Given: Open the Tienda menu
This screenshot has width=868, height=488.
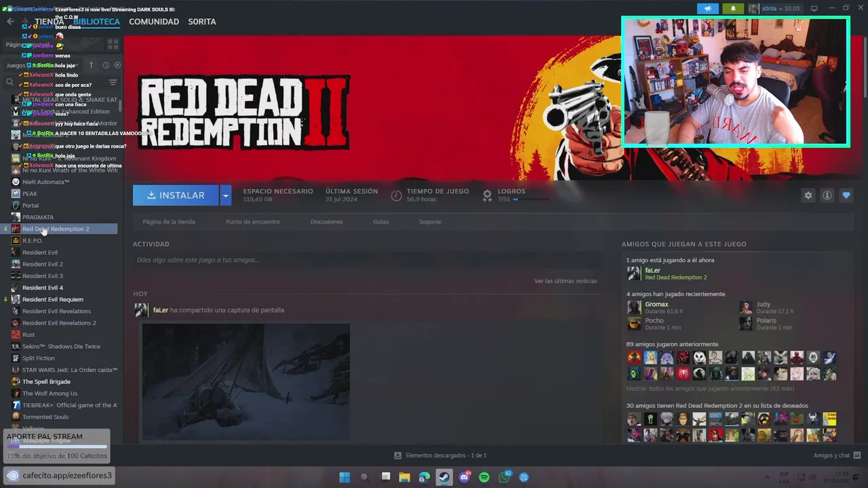Looking at the screenshot, I should click(x=50, y=22).
